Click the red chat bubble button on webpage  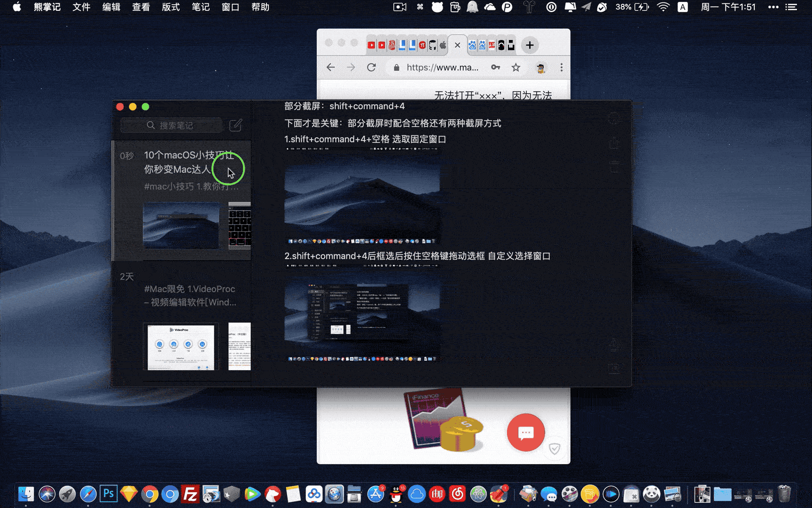(525, 432)
